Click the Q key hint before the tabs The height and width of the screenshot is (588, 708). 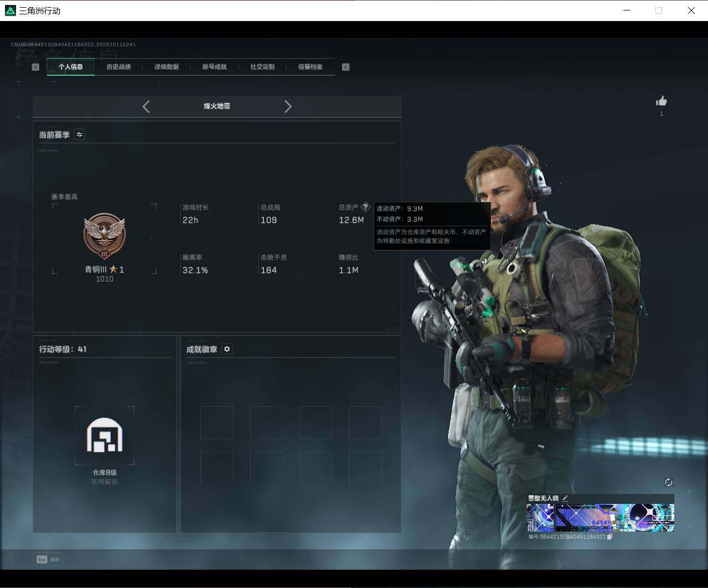(35, 67)
